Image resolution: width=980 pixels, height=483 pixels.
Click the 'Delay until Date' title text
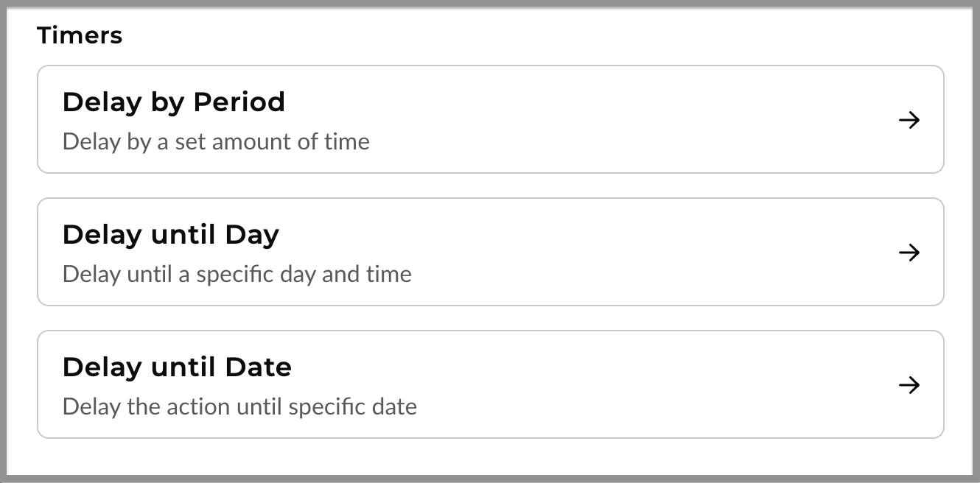point(177,367)
